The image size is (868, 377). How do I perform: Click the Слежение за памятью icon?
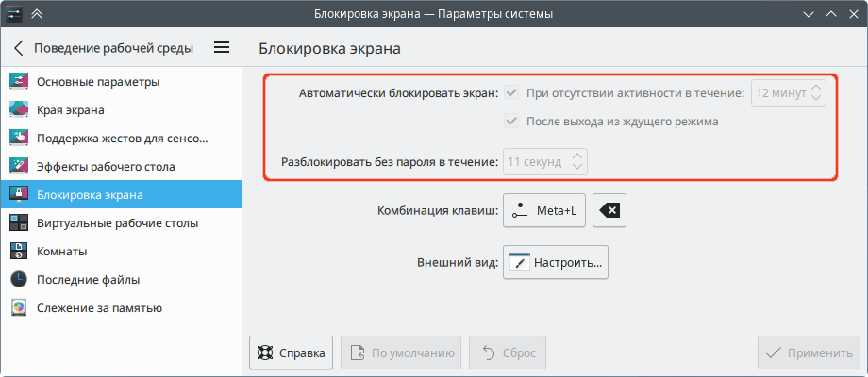(19, 308)
